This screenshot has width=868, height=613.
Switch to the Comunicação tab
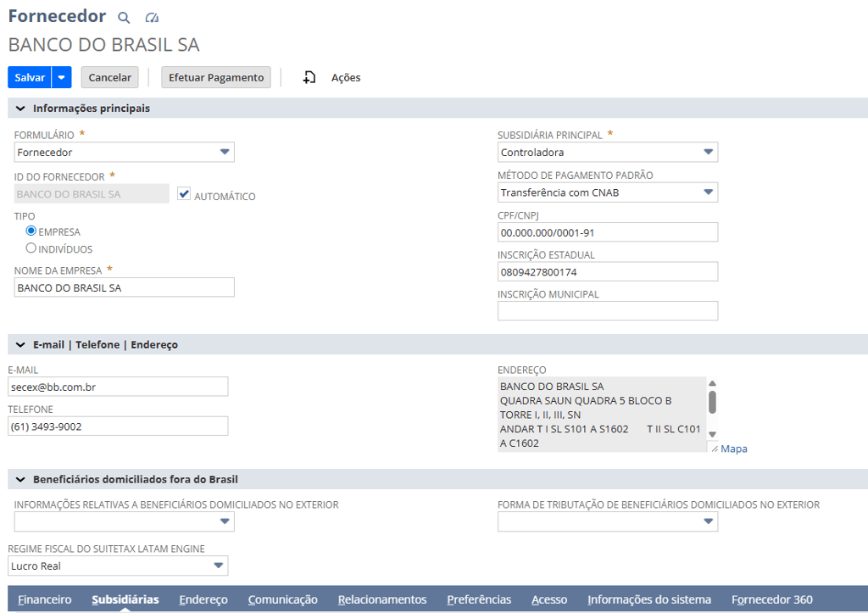pos(283,599)
